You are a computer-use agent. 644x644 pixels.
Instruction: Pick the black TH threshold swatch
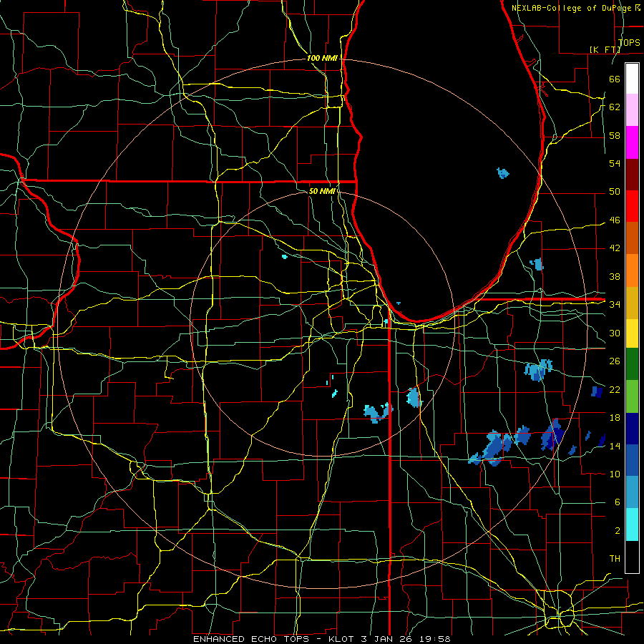pos(632,557)
